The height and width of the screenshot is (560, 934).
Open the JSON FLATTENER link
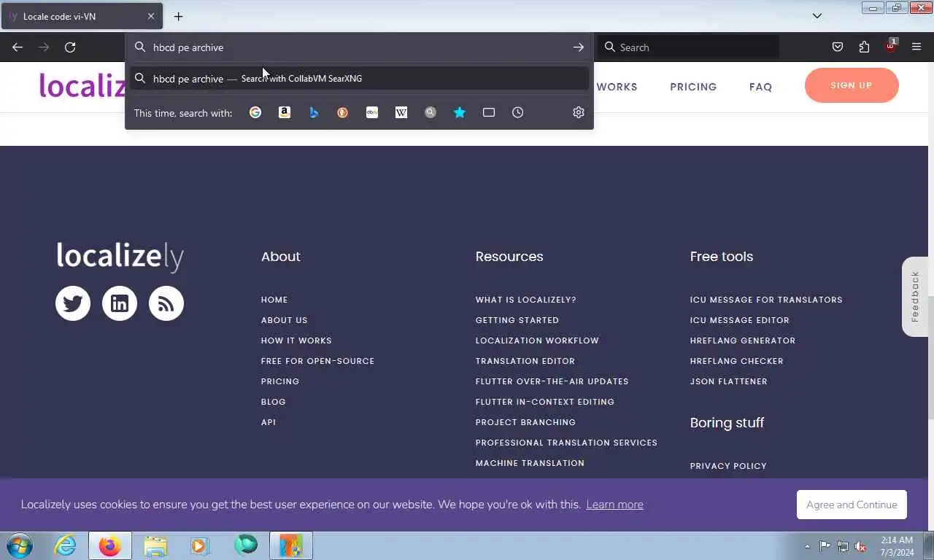click(x=729, y=381)
